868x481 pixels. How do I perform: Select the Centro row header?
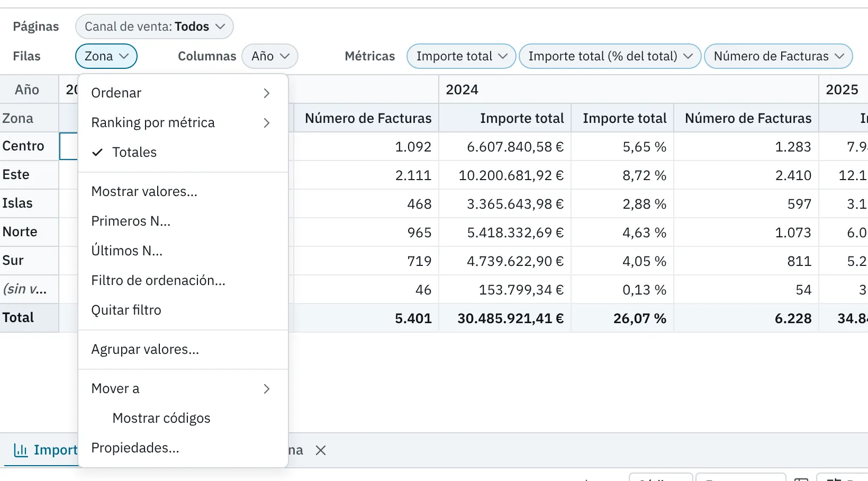29,146
